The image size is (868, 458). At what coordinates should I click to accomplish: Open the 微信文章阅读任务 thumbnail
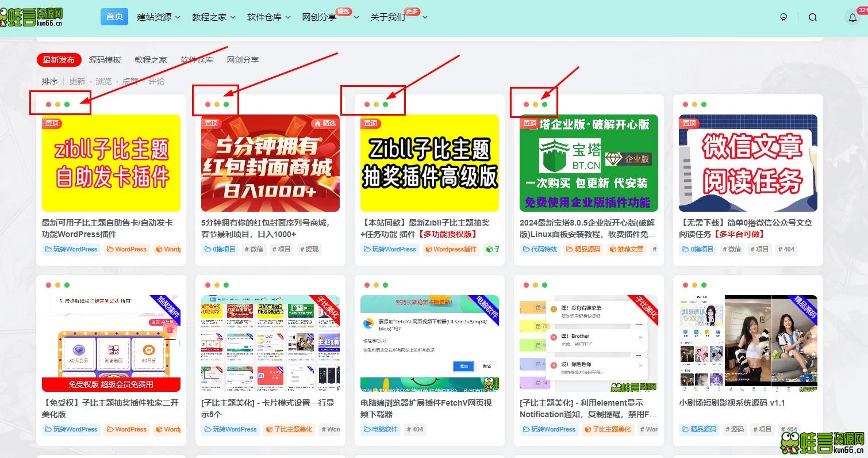pyautogui.click(x=748, y=163)
